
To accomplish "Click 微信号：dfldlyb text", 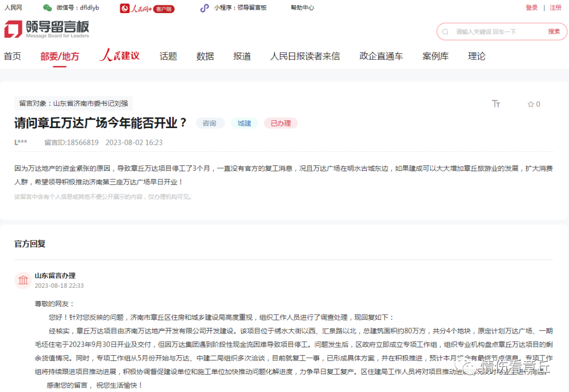I will [77, 7].
